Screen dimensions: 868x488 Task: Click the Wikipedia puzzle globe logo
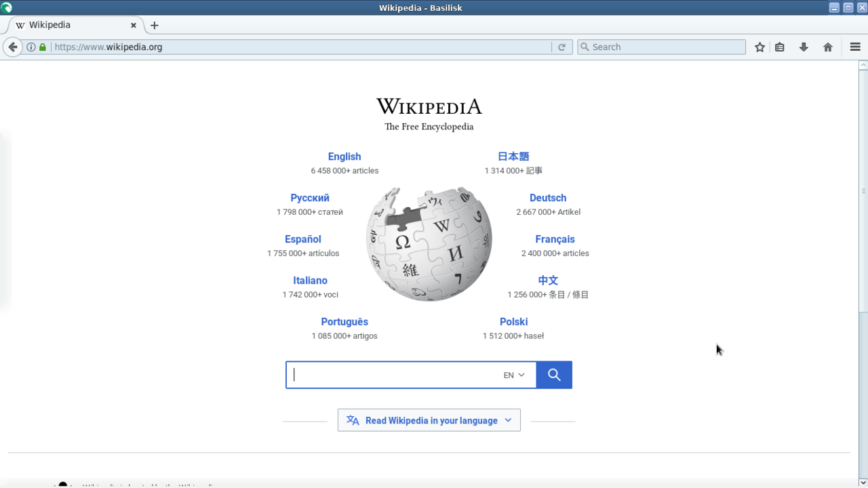pyautogui.click(x=429, y=243)
